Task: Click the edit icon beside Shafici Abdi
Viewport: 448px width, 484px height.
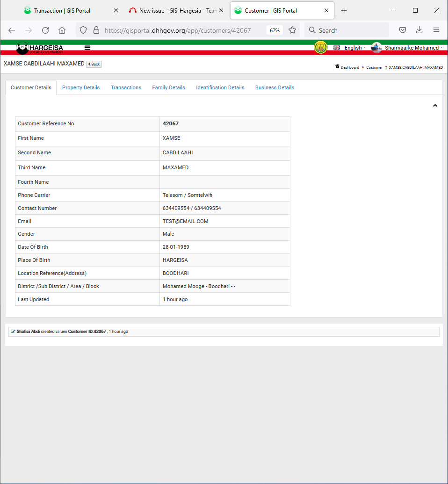Action: click(x=13, y=332)
